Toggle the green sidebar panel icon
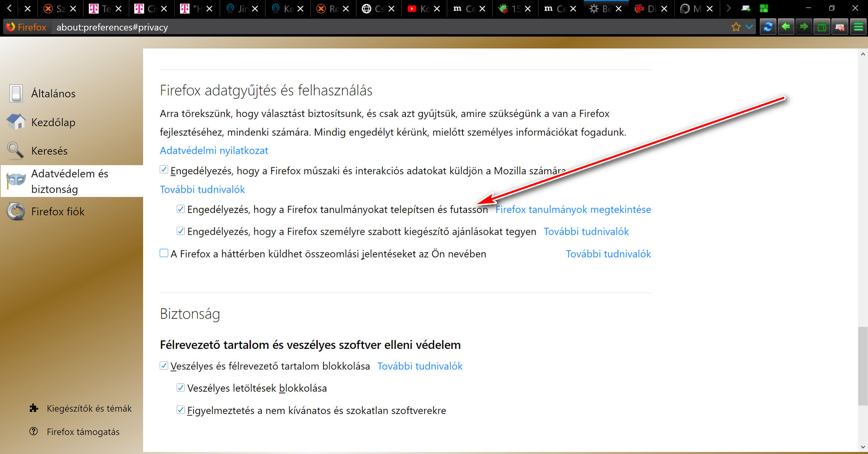This screenshot has width=868, height=454. [x=822, y=27]
